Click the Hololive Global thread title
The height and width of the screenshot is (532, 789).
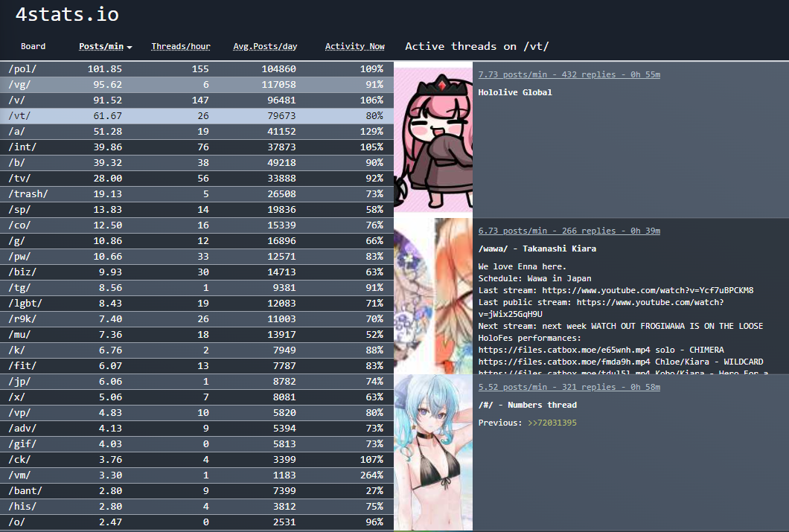(x=515, y=92)
